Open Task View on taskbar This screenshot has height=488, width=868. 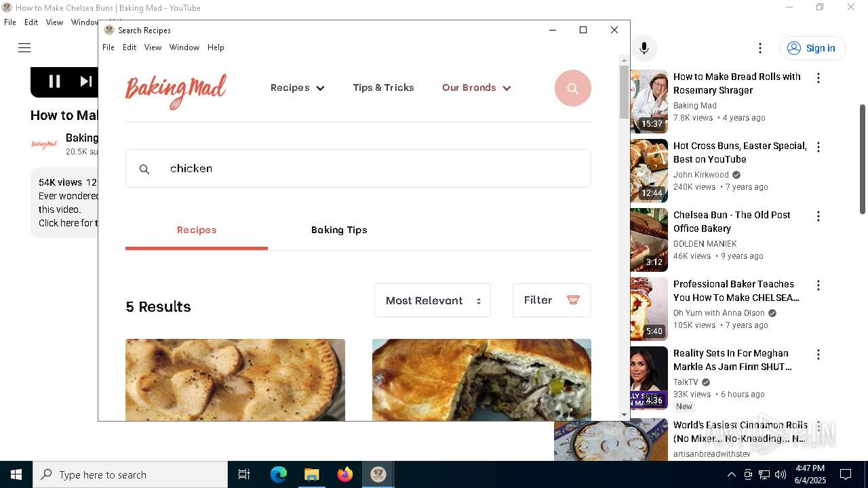point(244,474)
